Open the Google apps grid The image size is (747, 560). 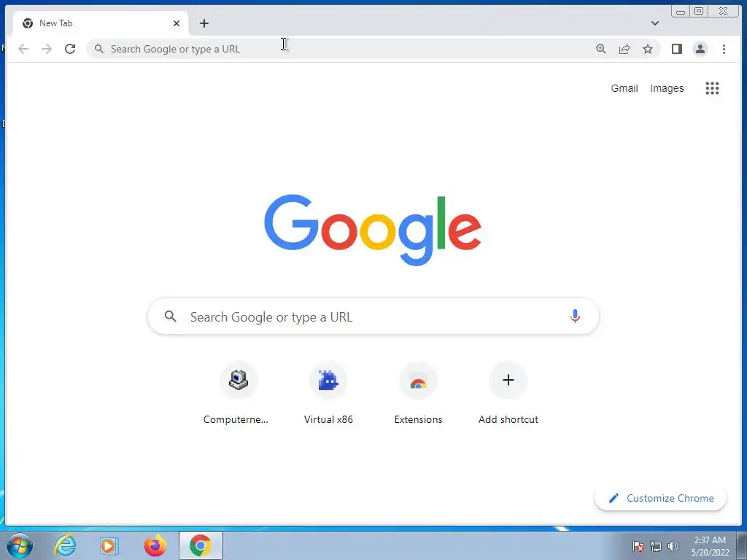712,88
